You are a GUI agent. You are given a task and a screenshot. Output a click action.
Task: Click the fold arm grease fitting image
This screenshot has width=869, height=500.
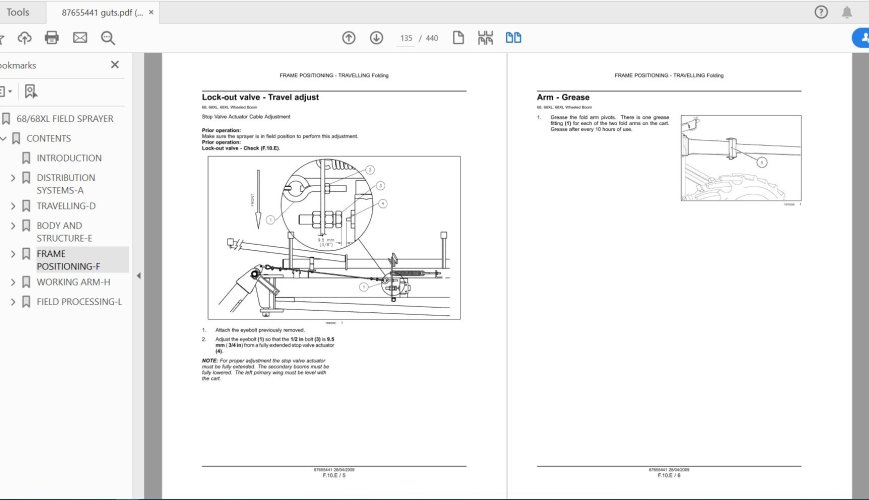741,158
